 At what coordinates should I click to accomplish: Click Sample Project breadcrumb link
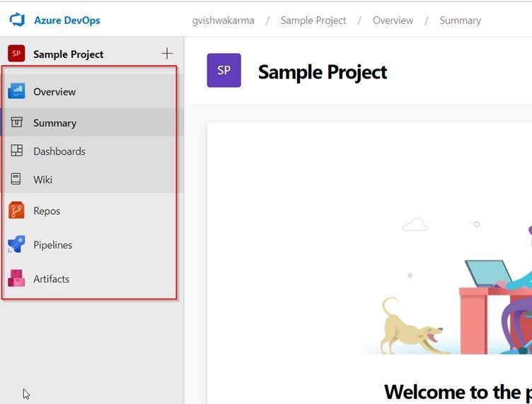313,21
